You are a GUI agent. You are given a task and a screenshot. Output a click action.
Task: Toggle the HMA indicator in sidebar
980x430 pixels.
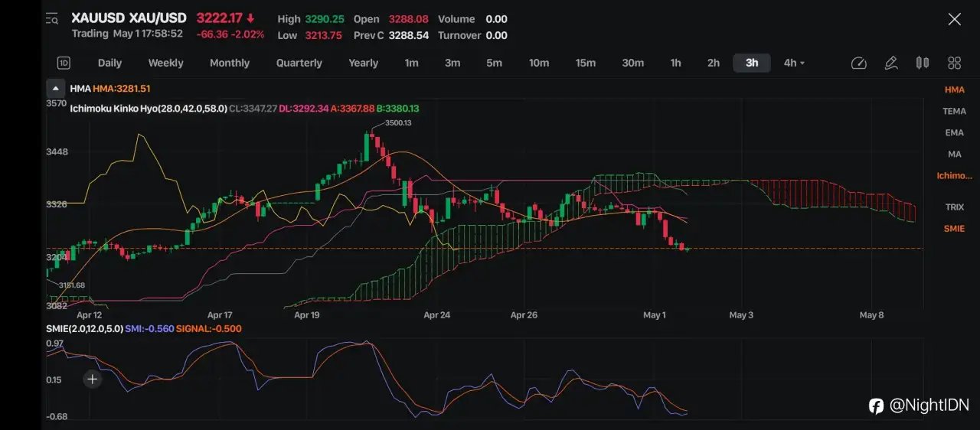[954, 90]
